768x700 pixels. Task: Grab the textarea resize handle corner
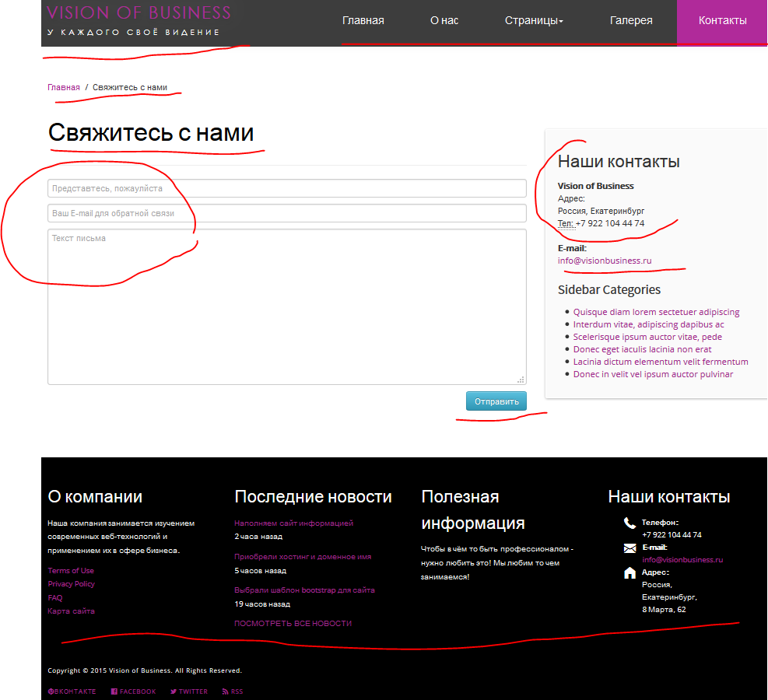(x=521, y=380)
